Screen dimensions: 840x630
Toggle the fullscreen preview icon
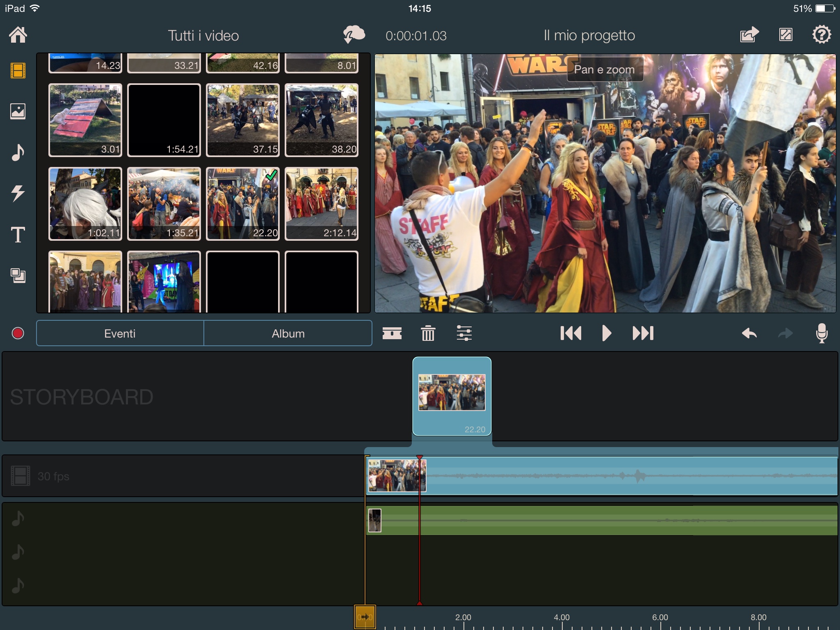tap(785, 34)
